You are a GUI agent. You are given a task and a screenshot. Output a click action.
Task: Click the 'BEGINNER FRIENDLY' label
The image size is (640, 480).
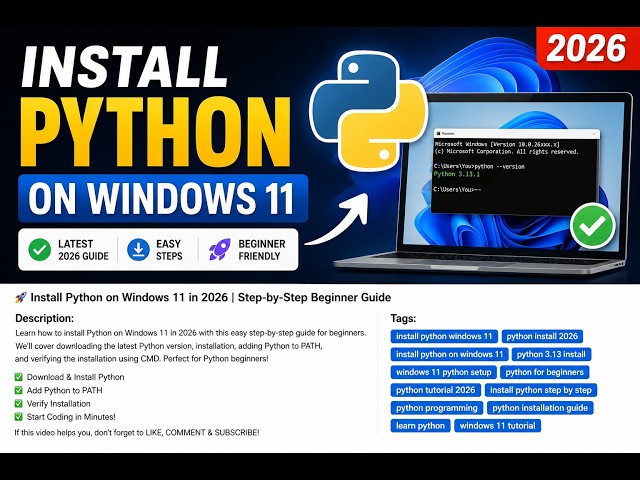pos(262,250)
